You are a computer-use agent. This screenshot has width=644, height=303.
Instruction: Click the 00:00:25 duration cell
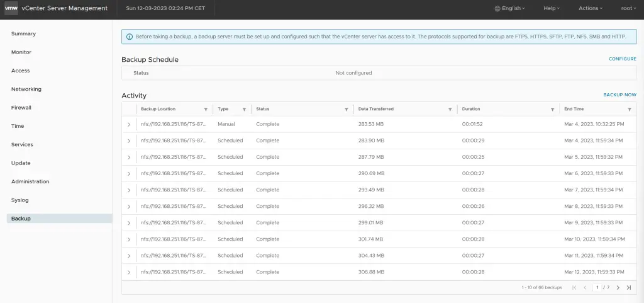(x=473, y=157)
